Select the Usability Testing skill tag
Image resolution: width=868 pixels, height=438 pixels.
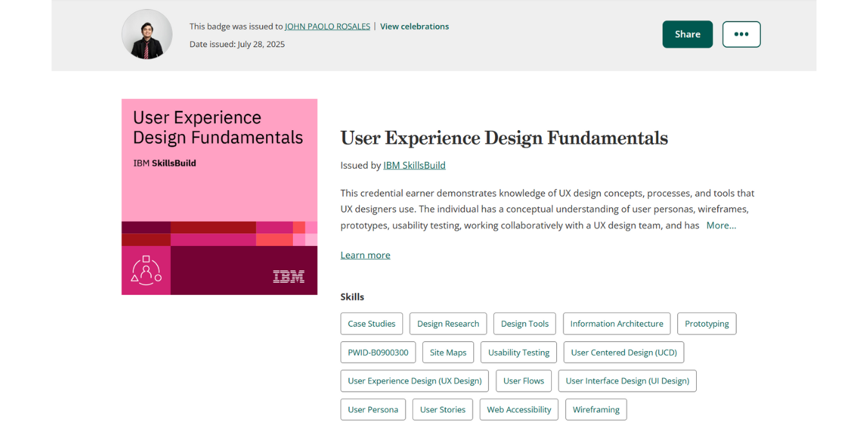click(518, 352)
